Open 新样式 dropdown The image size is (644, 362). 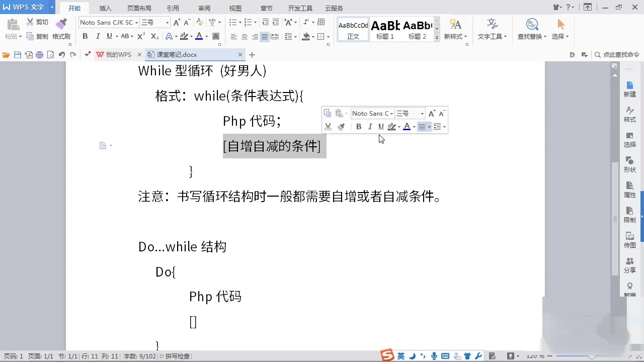click(455, 29)
